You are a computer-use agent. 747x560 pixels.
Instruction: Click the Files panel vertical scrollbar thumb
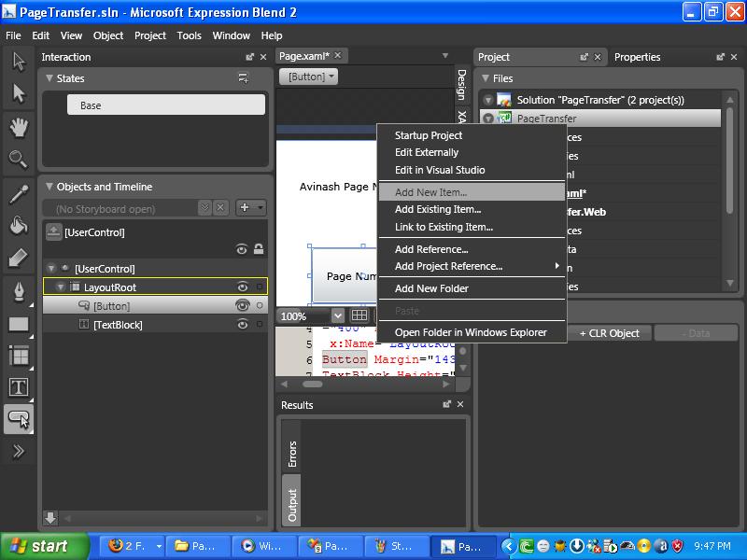(x=730, y=161)
